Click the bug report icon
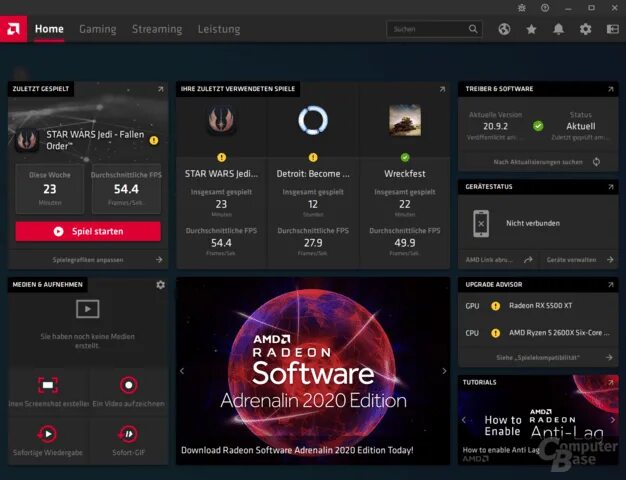626x480 pixels. click(x=522, y=8)
